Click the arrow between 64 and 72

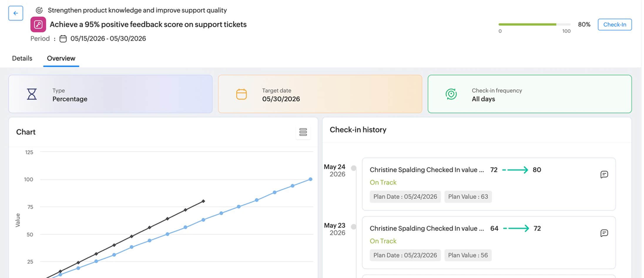pos(516,228)
